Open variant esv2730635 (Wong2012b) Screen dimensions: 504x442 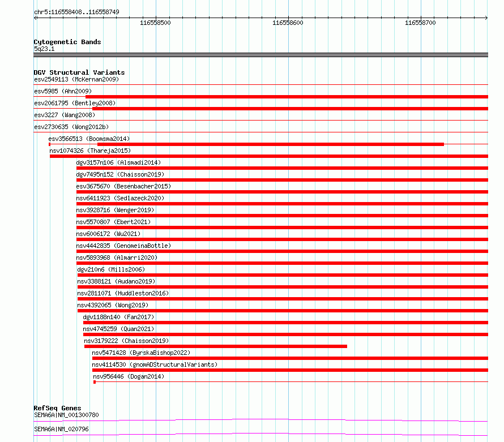coord(71,127)
